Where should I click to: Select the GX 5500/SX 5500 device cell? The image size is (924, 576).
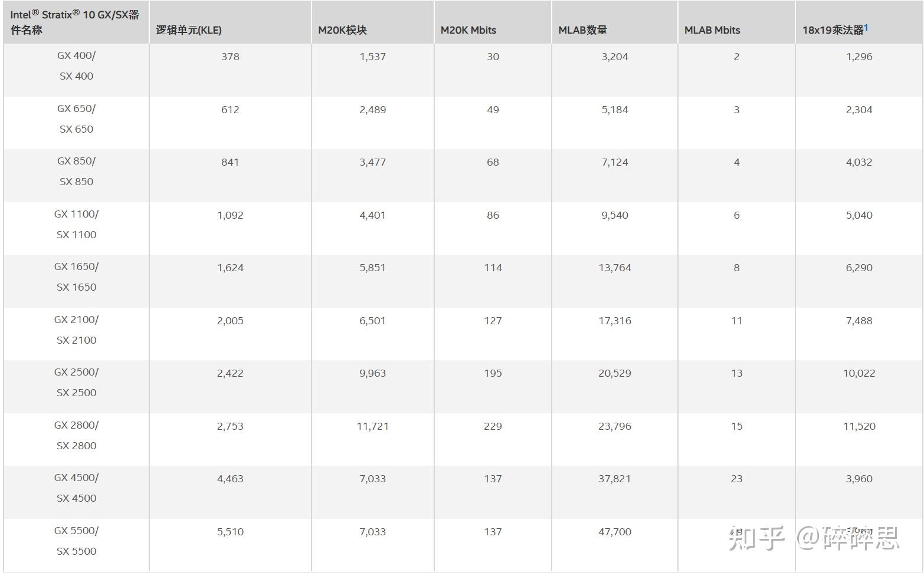(x=76, y=541)
